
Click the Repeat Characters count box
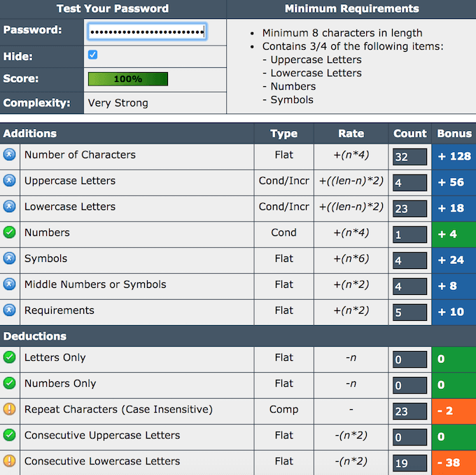pyautogui.click(x=409, y=411)
